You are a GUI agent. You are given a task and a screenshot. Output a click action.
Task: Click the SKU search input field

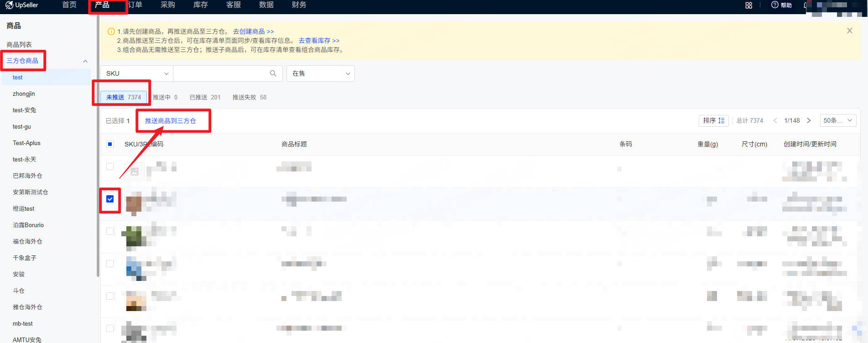click(x=221, y=73)
